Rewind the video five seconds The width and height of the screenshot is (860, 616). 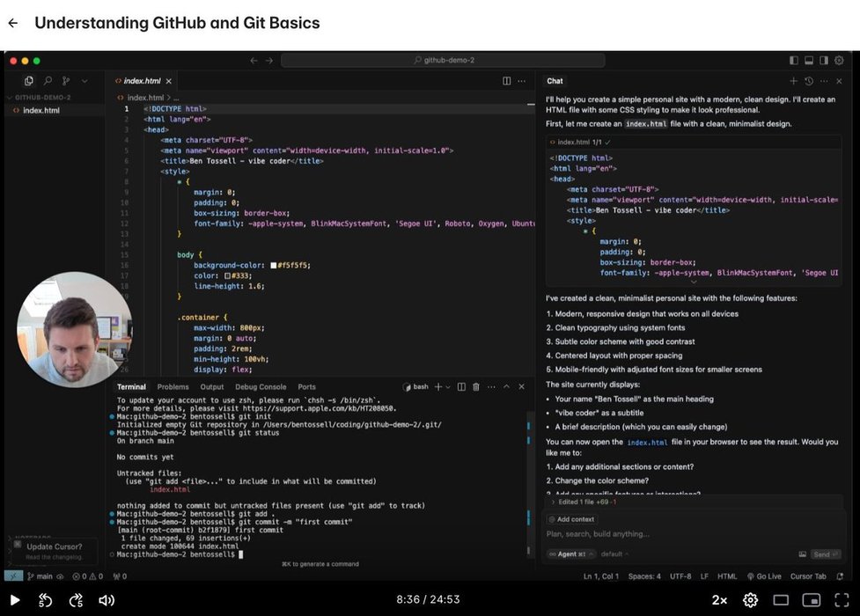pos(46,600)
